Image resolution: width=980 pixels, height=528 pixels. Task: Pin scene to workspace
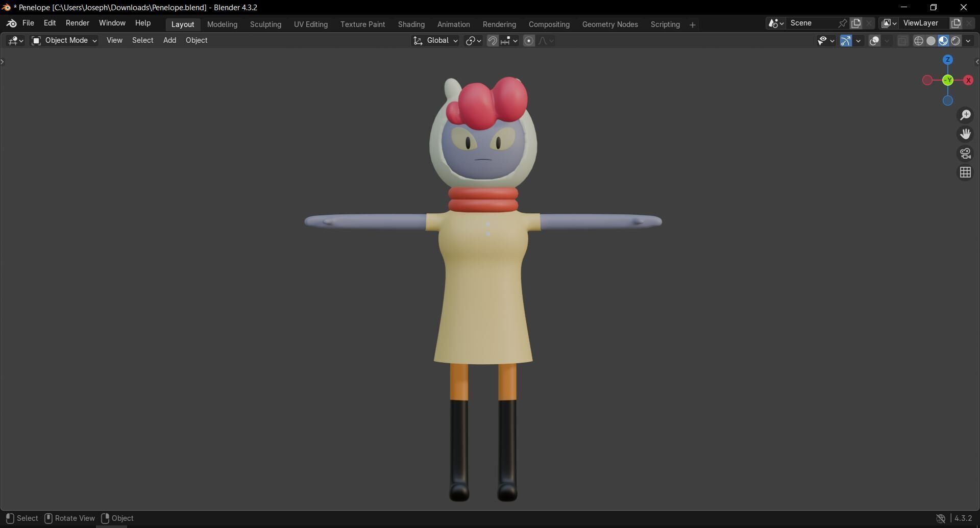click(843, 23)
